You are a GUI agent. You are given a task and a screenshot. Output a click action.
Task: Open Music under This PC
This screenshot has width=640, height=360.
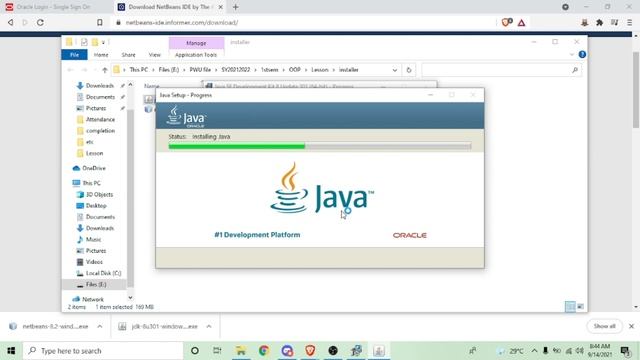pos(93,240)
